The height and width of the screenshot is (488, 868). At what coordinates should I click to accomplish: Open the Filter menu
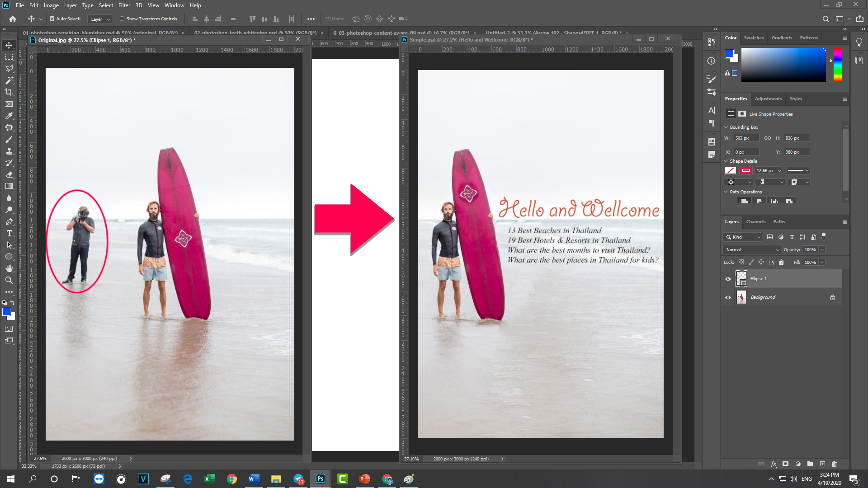coord(124,5)
